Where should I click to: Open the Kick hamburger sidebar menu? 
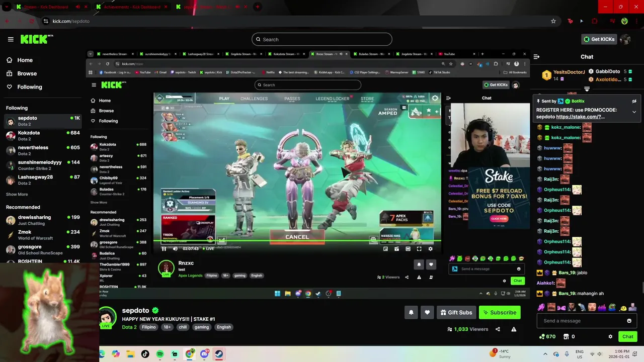(x=11, y=39)
